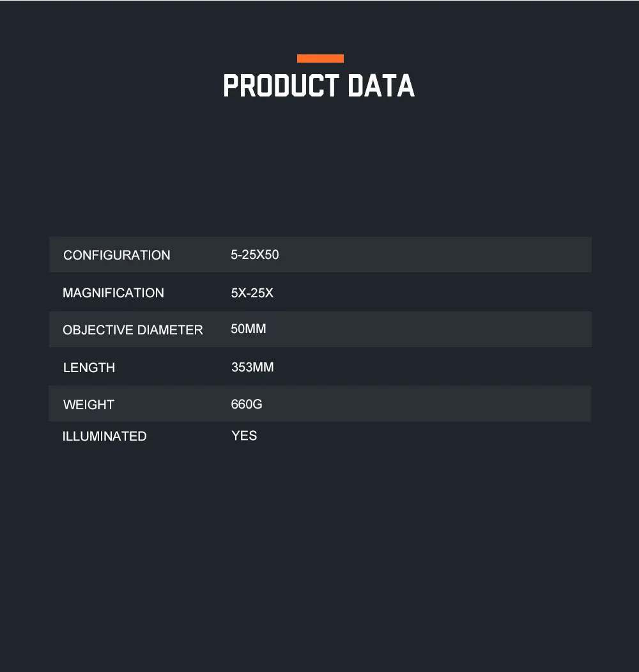Click empty area of the WEIGHT row
Viewport: 639px width, 672px height.
(x=428, y=403)
